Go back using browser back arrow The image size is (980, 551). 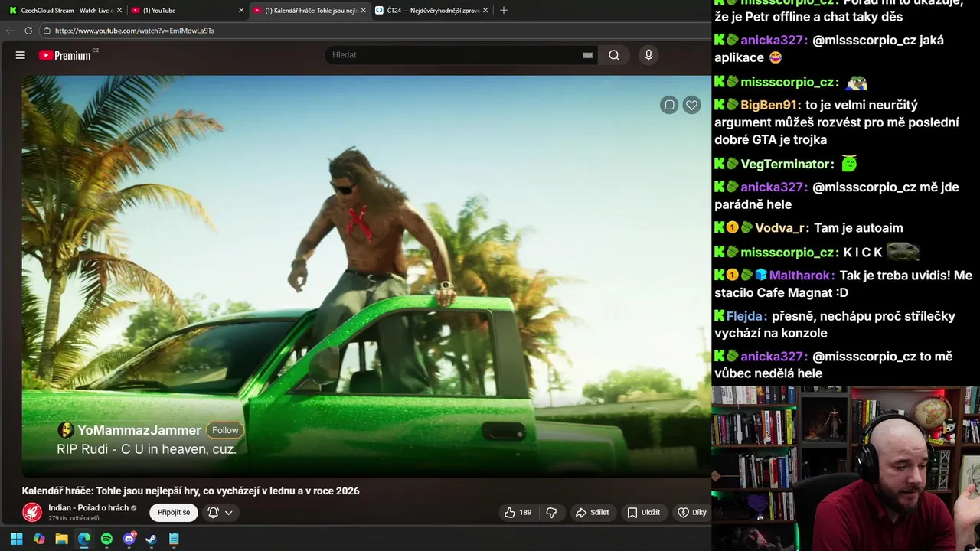[9, 31]
